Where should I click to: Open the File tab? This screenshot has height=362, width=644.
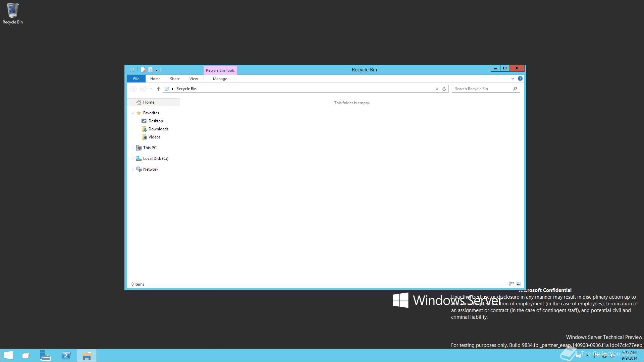pos(136,79)
